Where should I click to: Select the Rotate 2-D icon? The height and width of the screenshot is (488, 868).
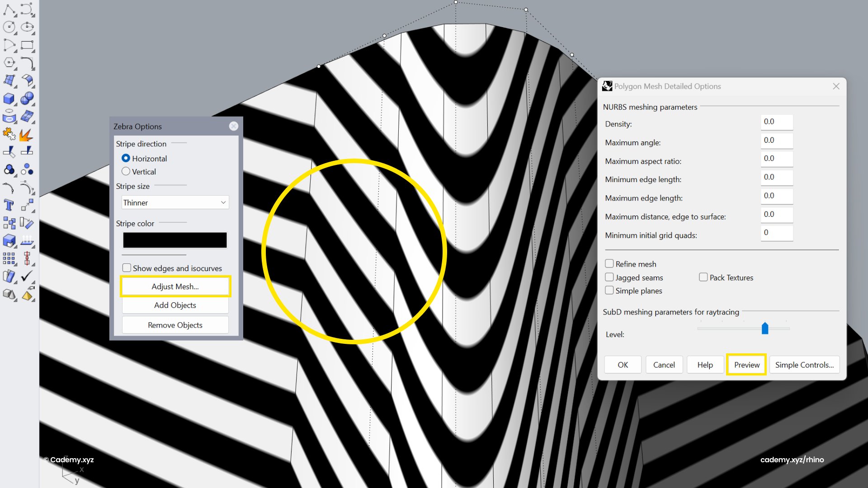coord(27,223)
